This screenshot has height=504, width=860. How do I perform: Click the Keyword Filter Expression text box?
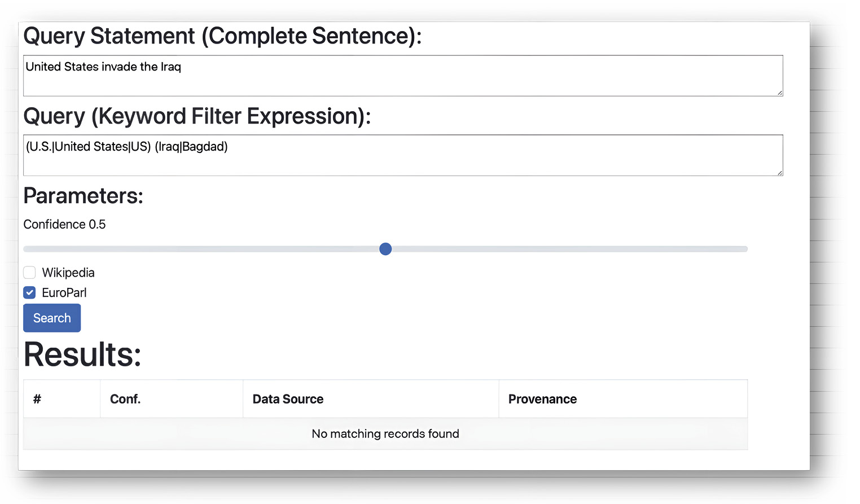click(403, 155)
